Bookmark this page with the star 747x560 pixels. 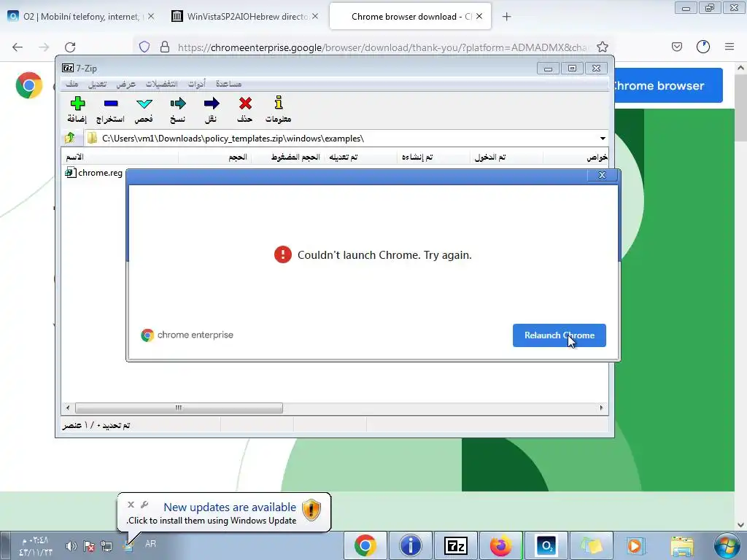[602, 47]
